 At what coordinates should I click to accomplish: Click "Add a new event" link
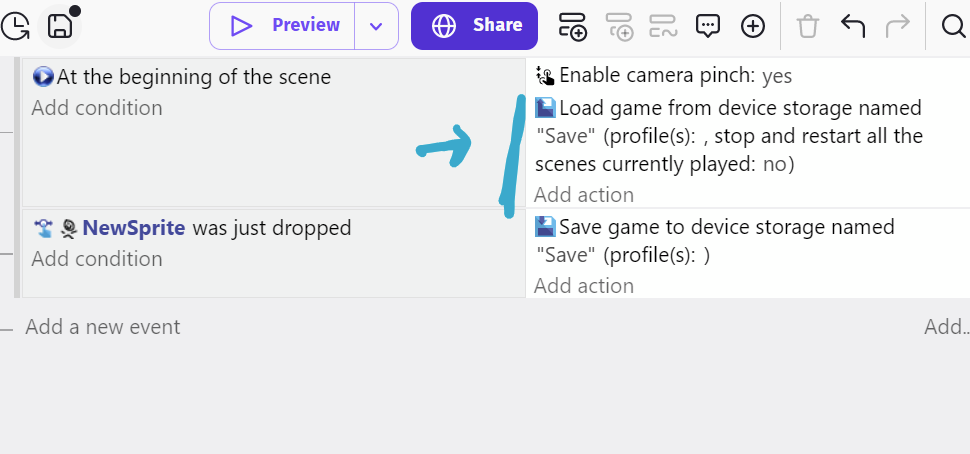103,327
